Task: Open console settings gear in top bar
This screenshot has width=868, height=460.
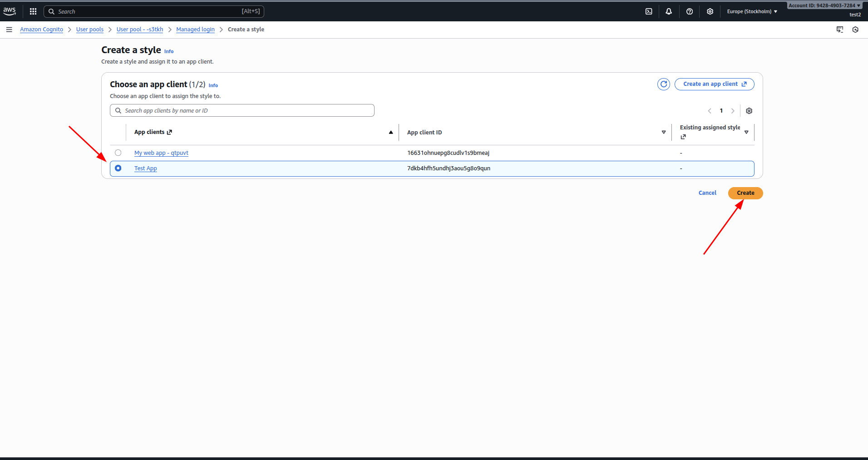Action: (710, 11)
